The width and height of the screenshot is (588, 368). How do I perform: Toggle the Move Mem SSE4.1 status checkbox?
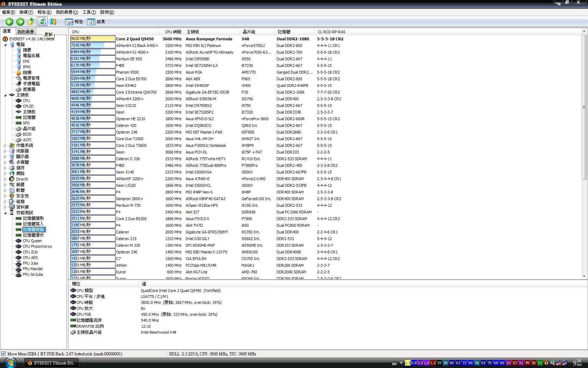coord(3,354)
